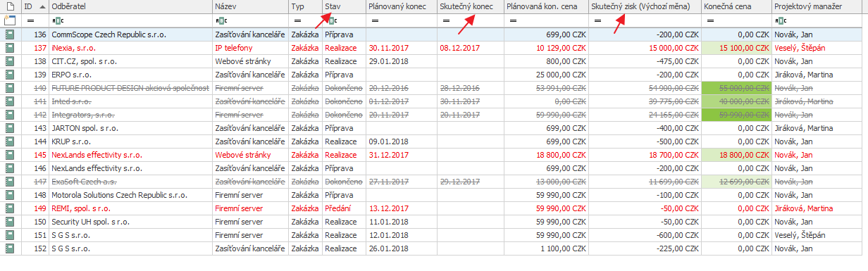Screen dimensions: 868x271
Task: Sort by Skutečný konec column header
Action: (x=471, y=6)
